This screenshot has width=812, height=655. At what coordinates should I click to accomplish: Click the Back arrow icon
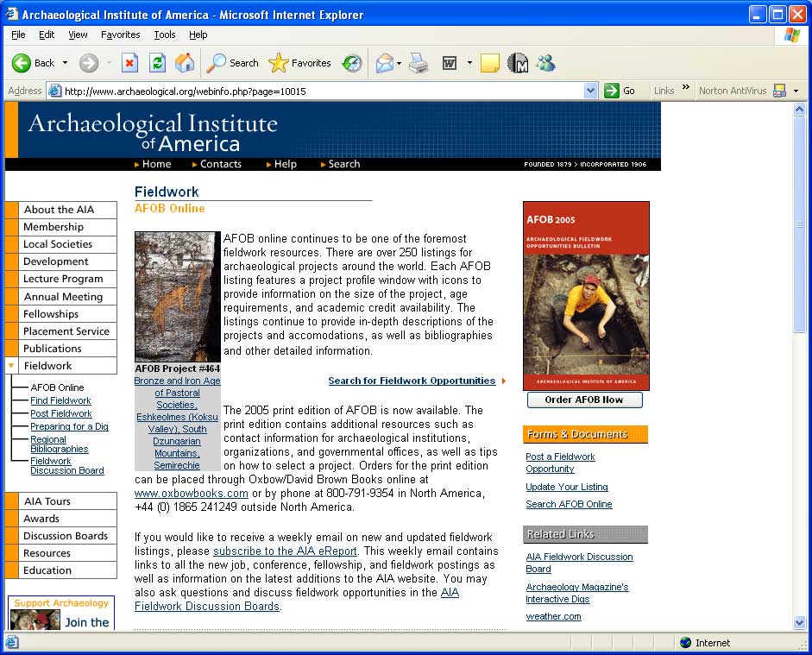22,63
